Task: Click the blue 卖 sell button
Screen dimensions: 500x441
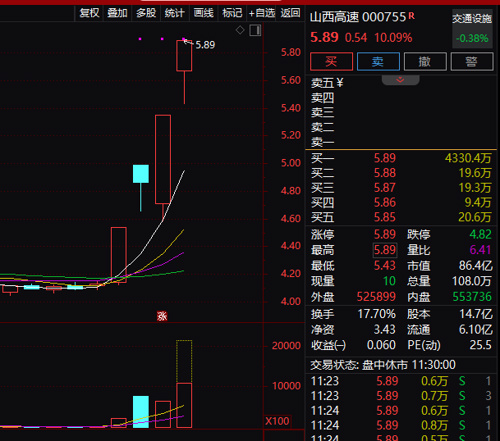Action: point(378,61)
